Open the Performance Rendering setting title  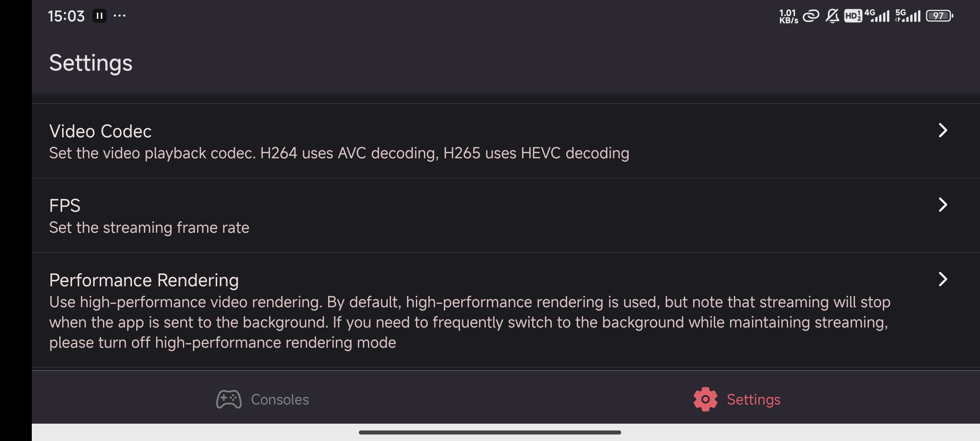[144, 280]
